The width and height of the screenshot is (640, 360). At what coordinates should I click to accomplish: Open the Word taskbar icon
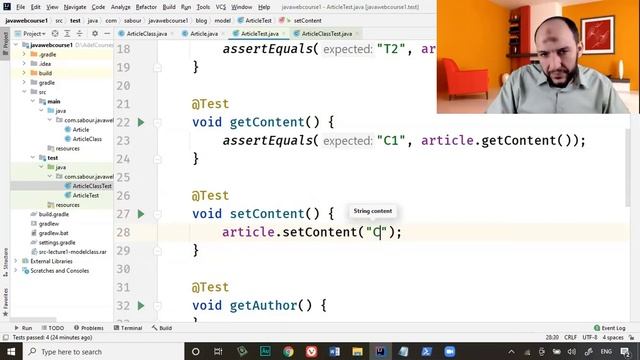(x=334, y=351)
